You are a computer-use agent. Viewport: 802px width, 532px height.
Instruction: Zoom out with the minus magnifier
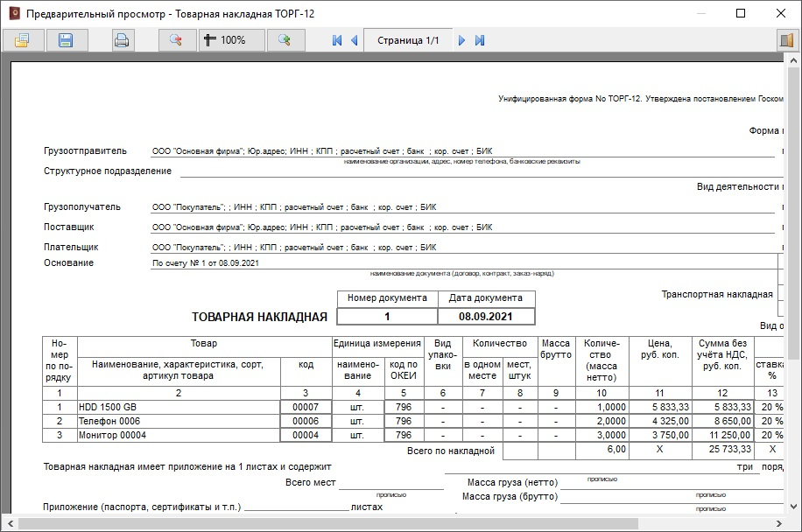point(176,40)
